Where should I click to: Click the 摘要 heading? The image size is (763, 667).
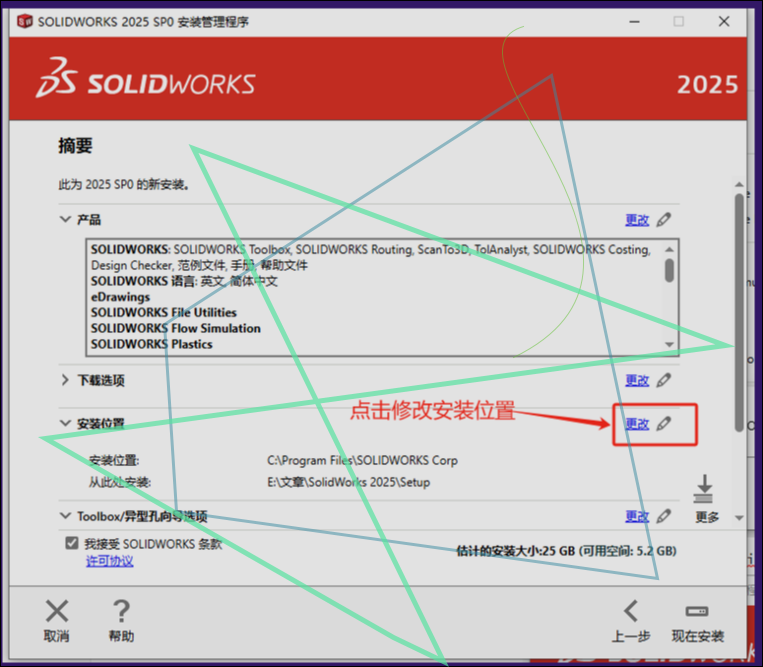(x=75, y=145)
